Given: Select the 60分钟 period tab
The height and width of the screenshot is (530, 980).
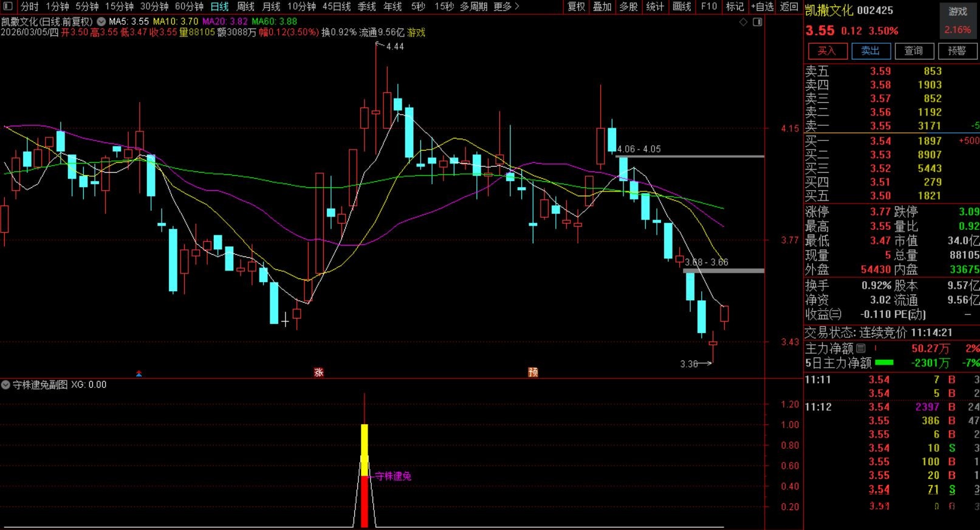Looking at the screenshot, I should click(x=189, y=6).
